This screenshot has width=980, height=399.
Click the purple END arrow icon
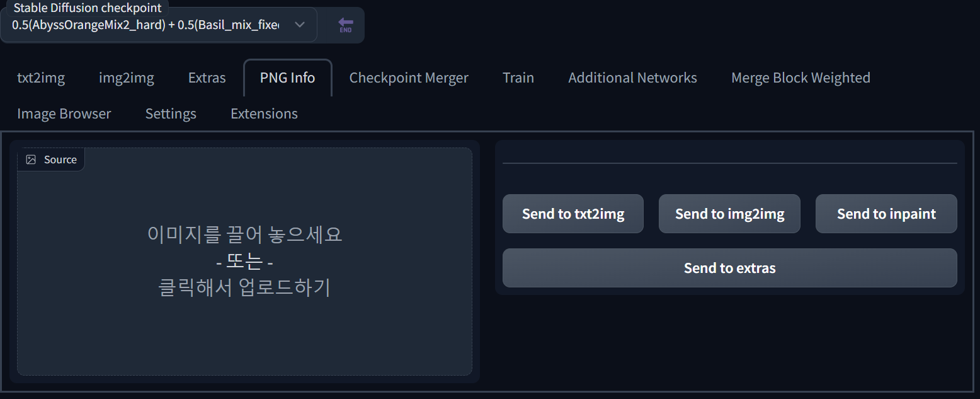(x=345, y=25)
